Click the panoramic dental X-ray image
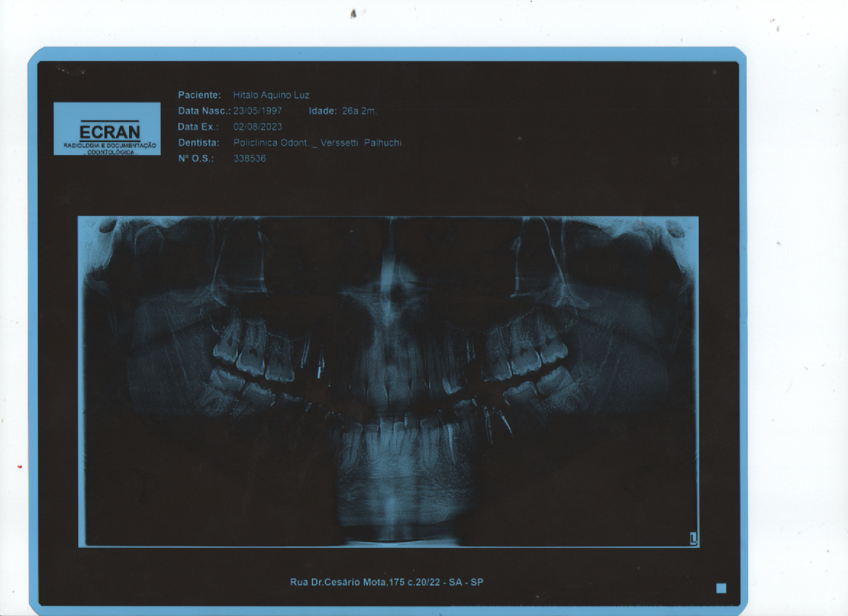The height and width of the screenshot is (616, 848). tap(388, 382)
